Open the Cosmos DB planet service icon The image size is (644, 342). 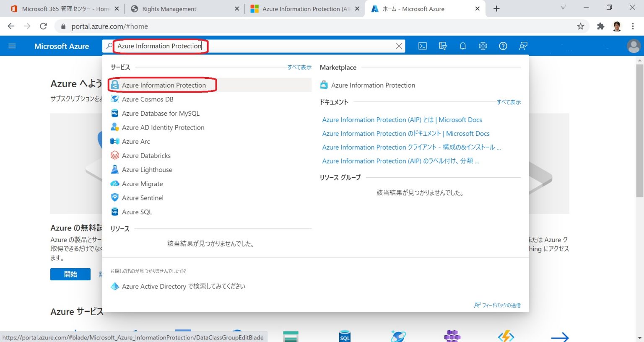point(398,336)
